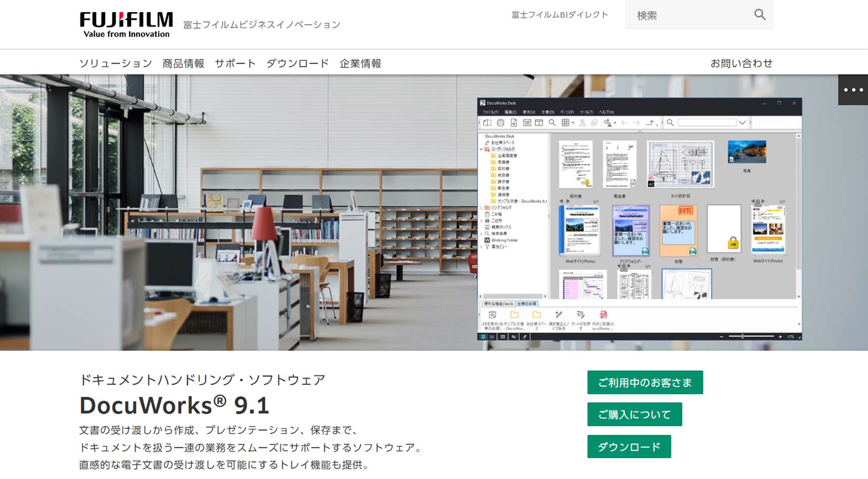This screenshot has width=868, height=479.
Task: Open the ツール(T) menu
Action: [x=586, y=112]
